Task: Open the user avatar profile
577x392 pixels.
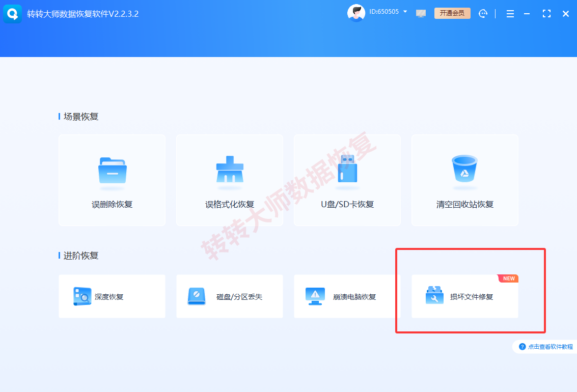Action: click(356, 13)
